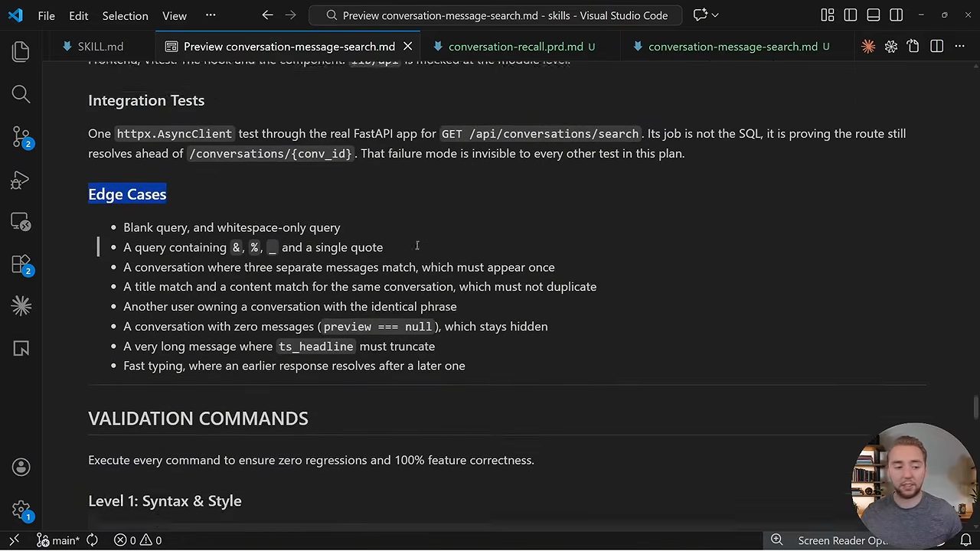This screenshot has width=980, height=551.
Task: Open the View menu
Action: (175, 15)
